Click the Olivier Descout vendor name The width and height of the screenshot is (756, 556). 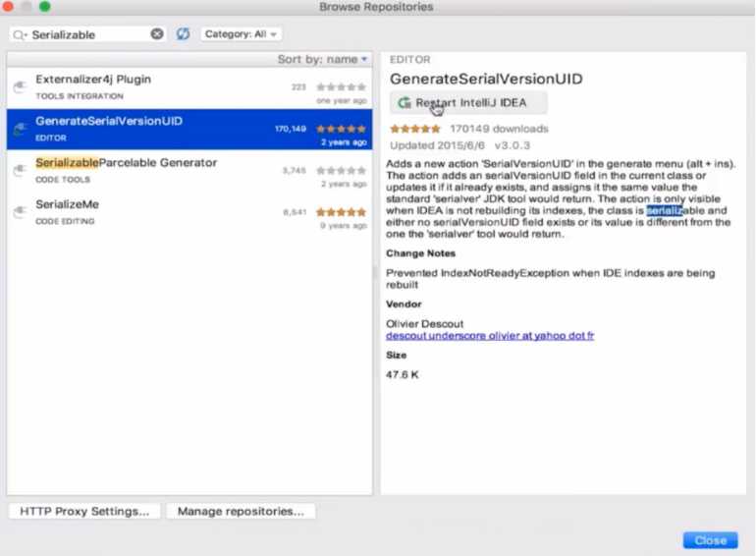click(424, 324)
